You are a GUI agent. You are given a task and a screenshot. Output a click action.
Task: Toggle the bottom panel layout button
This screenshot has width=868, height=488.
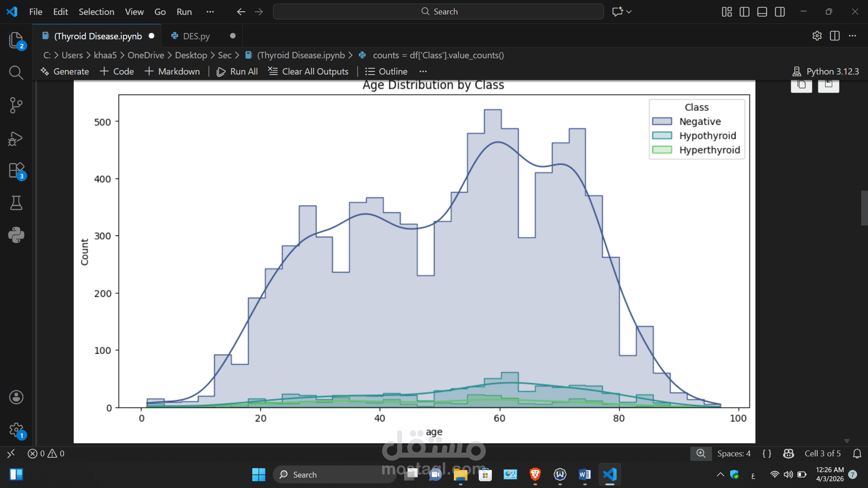pyautogui.click(x=762, y=12)
